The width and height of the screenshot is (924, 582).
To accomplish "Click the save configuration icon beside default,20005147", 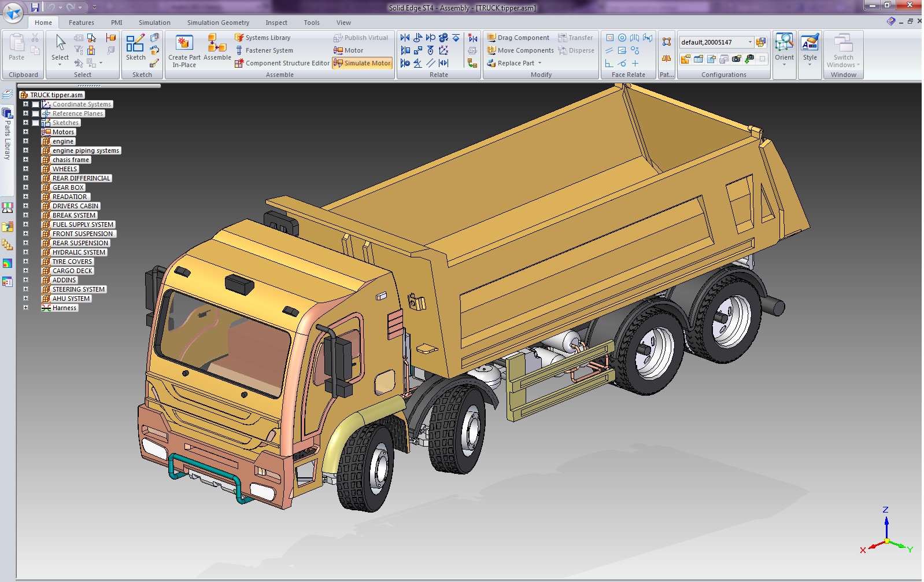I will coord(761,42).
